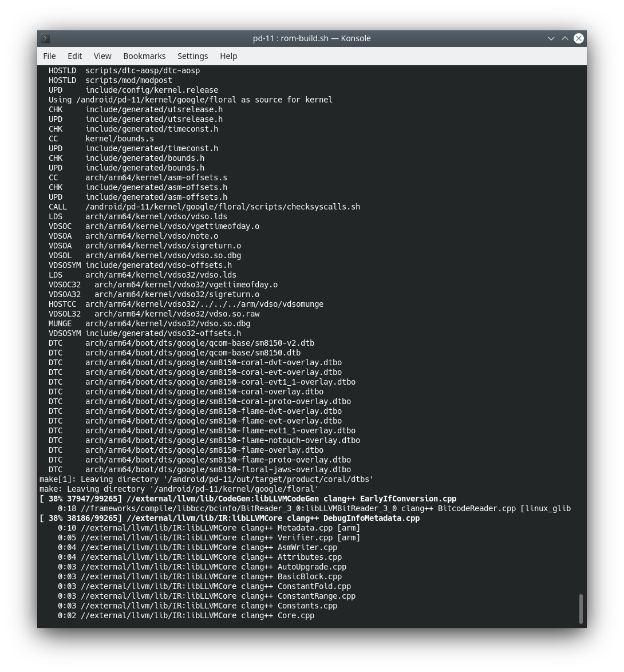Open the Settings menu
Image resolution: width=624 pixels, height=672 pixels.
tap(192, 56)
